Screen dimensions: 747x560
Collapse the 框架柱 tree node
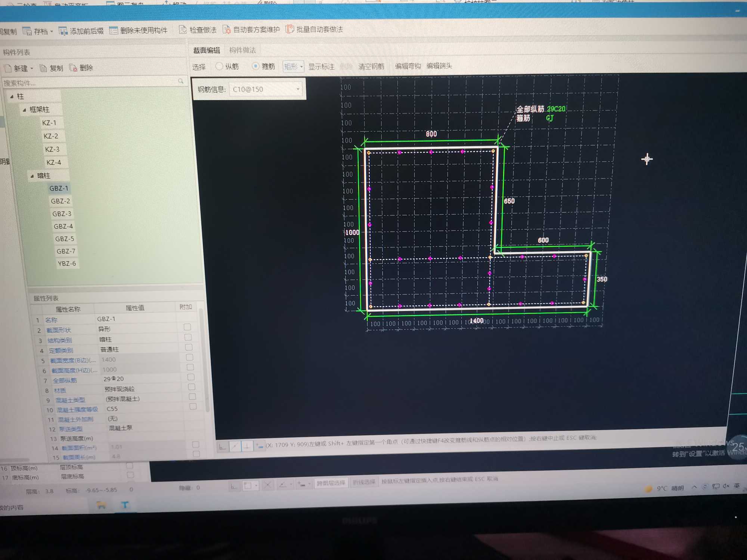coord(25,110)
